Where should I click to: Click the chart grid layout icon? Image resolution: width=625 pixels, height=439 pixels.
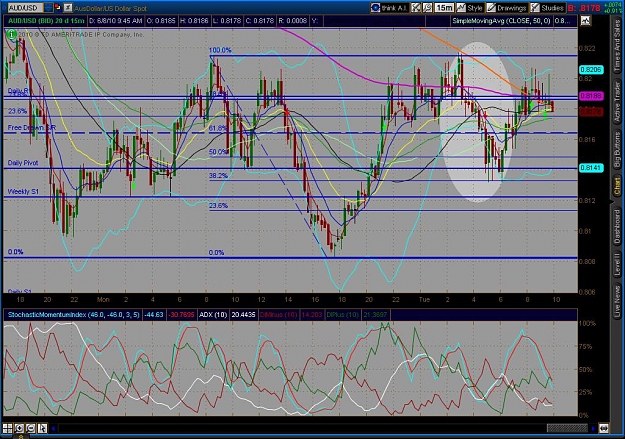click(8, 429)
